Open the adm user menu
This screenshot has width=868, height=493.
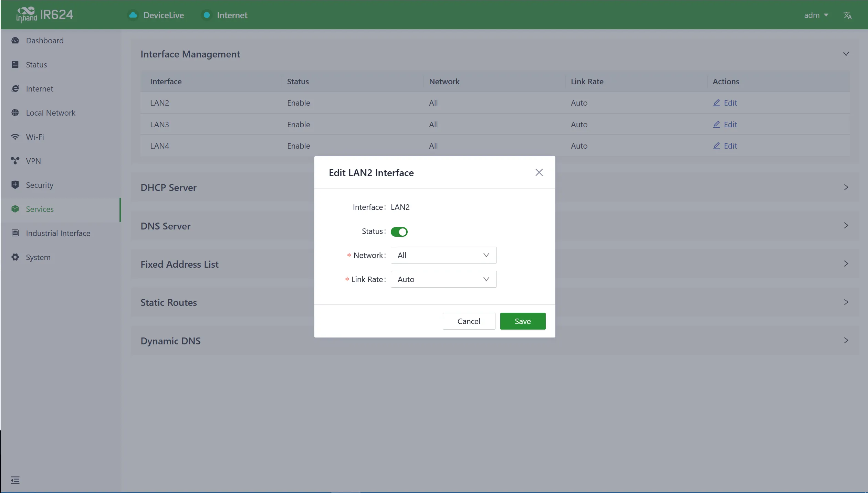[816, 15]
